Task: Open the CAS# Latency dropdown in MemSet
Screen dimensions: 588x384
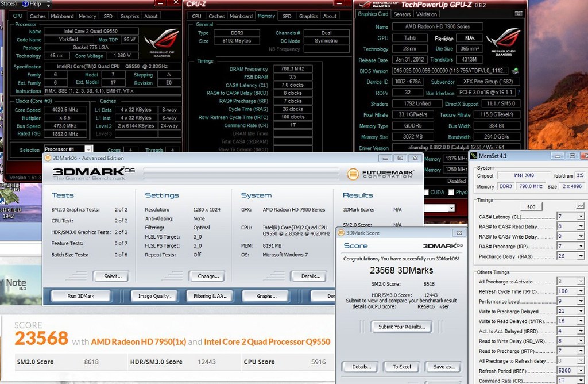Action: click(x=582, y=217)
